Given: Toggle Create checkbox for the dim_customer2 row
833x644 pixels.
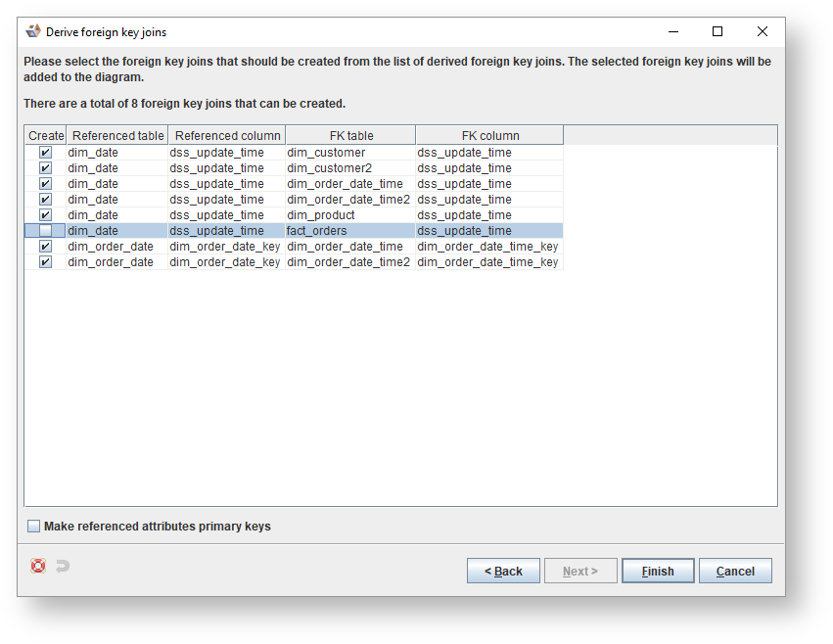Looking at the screenshot, I should click(x=45, y=168).
